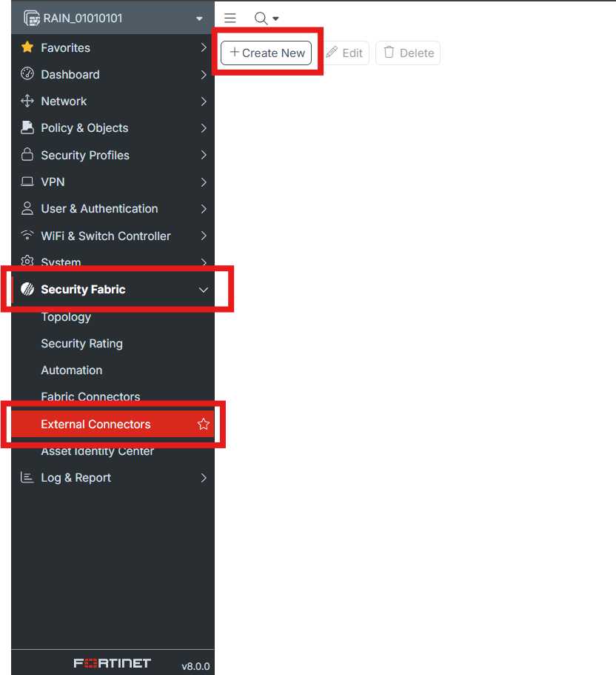616x675 pixels.
Task: Expand the VPN menu chevron
Action: pyautogui.click(x=204, y=182)
